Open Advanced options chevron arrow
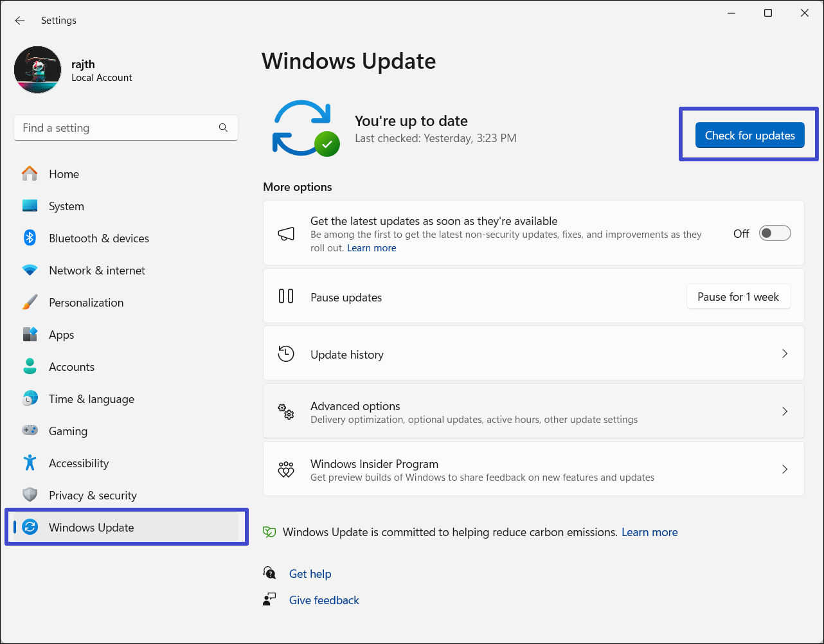 coord(784,411)
